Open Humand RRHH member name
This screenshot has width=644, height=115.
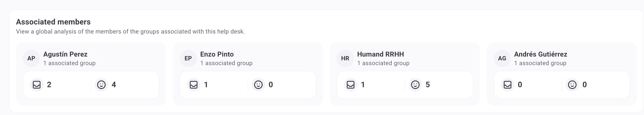[380, 54]
